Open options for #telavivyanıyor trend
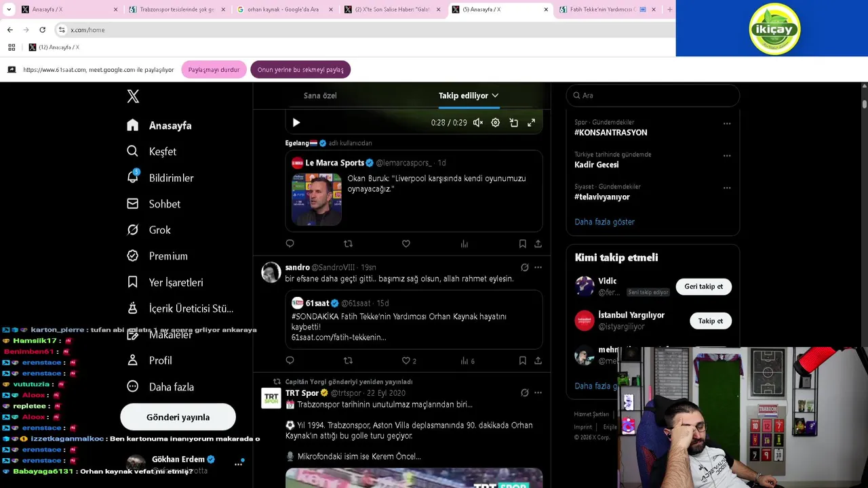The image size is (868, 488). click(x=727, y=187)
